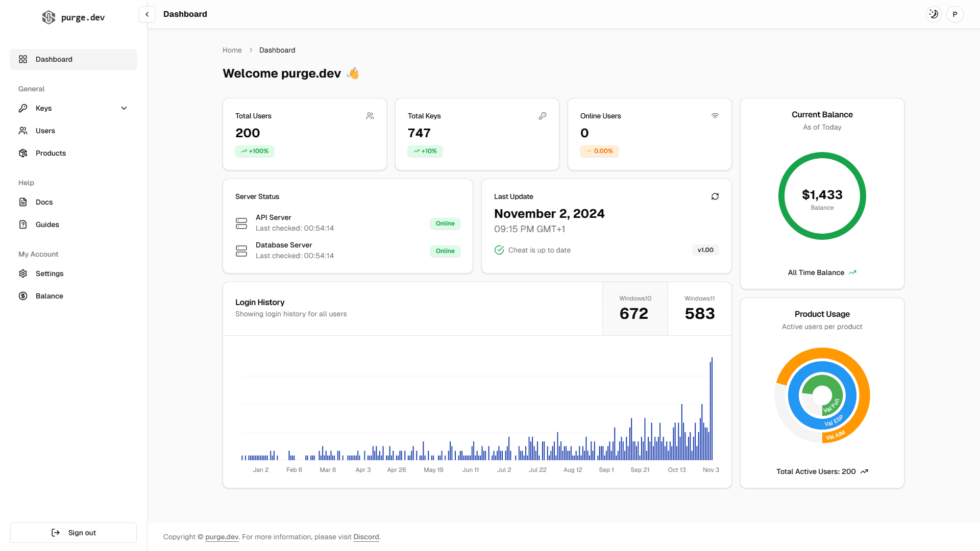Viewport: 980px width, 551px height.
Task: Click the Database Server server icon
Action: pos(241,251)
